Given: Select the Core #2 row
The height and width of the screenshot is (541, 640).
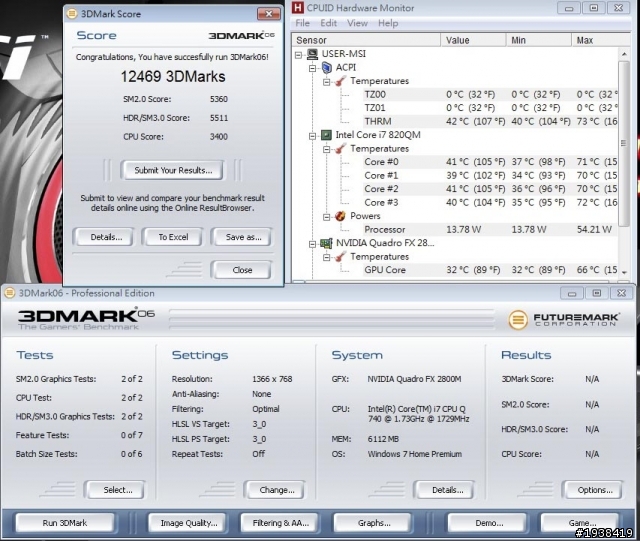Looking at the screenshot, I should pos(490,189).
